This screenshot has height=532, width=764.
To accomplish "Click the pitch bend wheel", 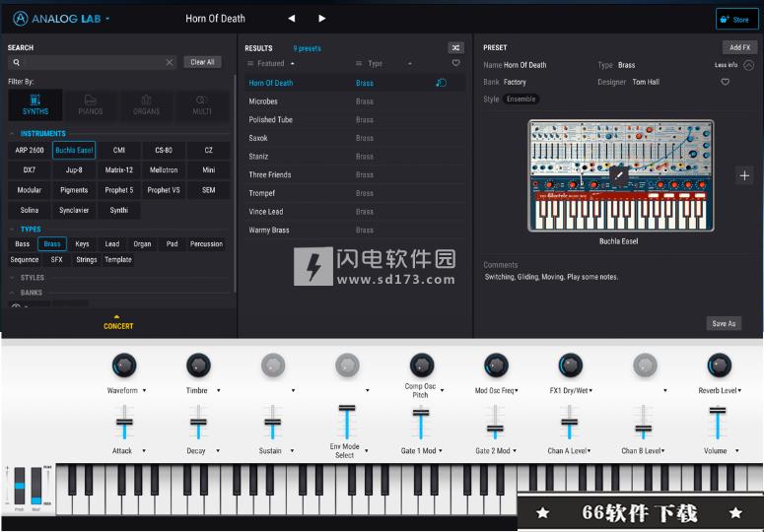I will pos(19,486).
